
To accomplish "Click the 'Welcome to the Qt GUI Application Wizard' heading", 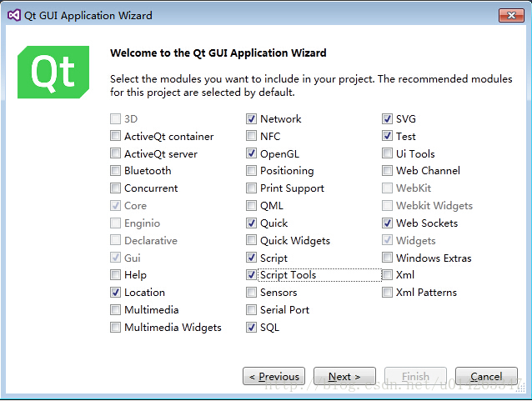I will (x=218, y=53).
